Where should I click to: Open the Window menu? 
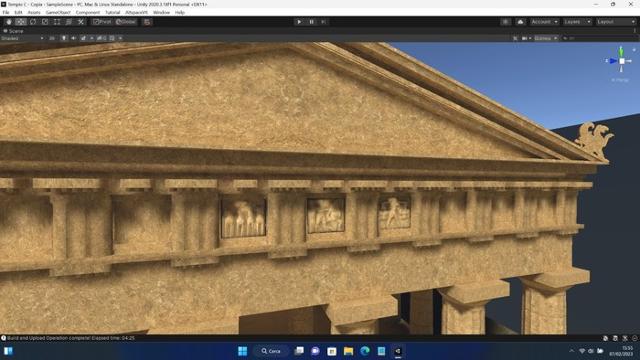(161, 13)
